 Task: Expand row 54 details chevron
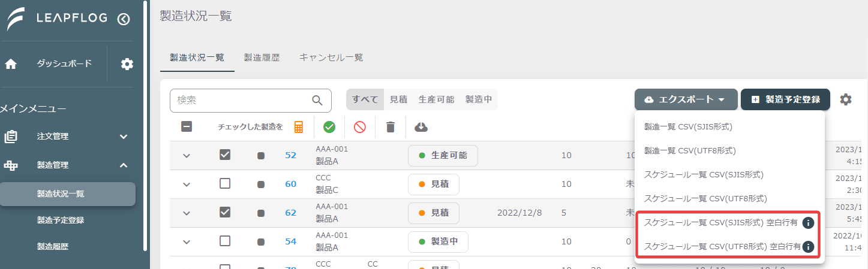click(187, 242)
